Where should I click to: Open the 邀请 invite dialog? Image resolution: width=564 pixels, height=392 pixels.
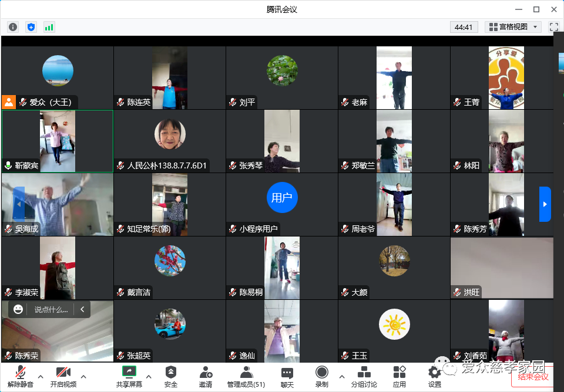pyautogui.click(x=206, y=376)
